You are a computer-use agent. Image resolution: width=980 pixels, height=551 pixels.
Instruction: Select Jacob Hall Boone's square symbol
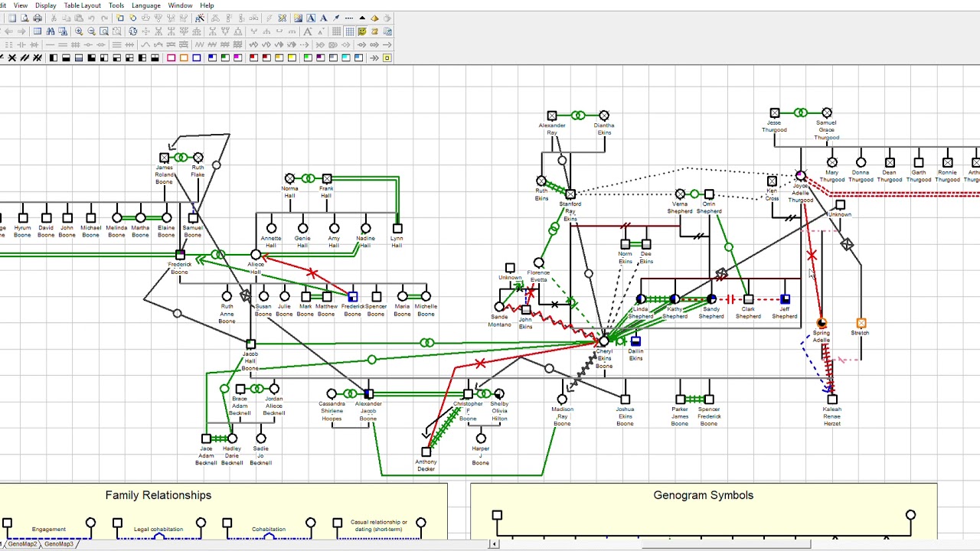pos(250,344)
